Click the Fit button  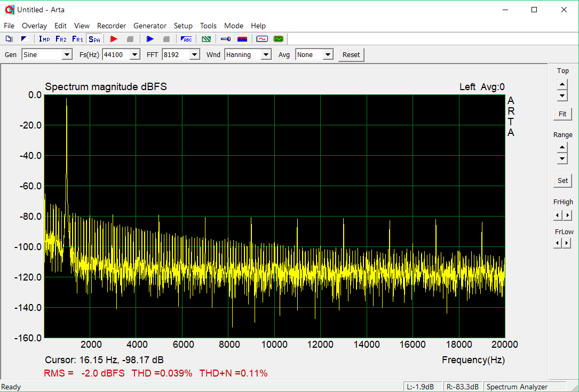pos(562,114)
